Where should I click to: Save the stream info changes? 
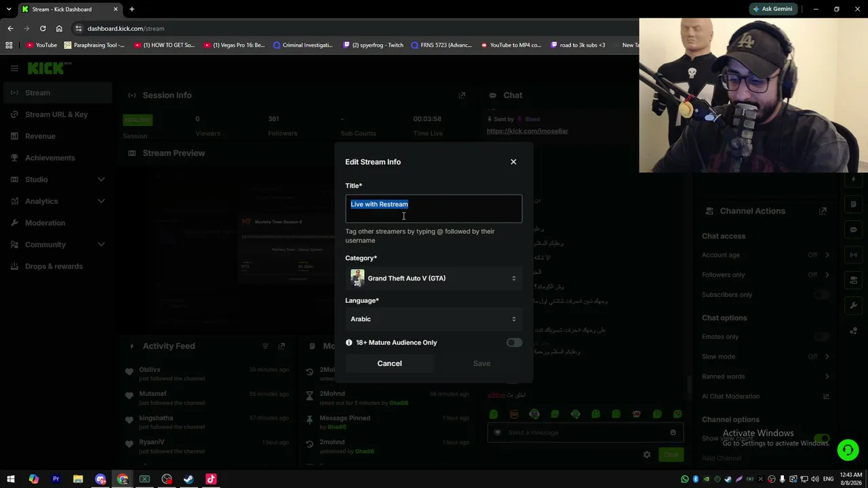point(481,363)
